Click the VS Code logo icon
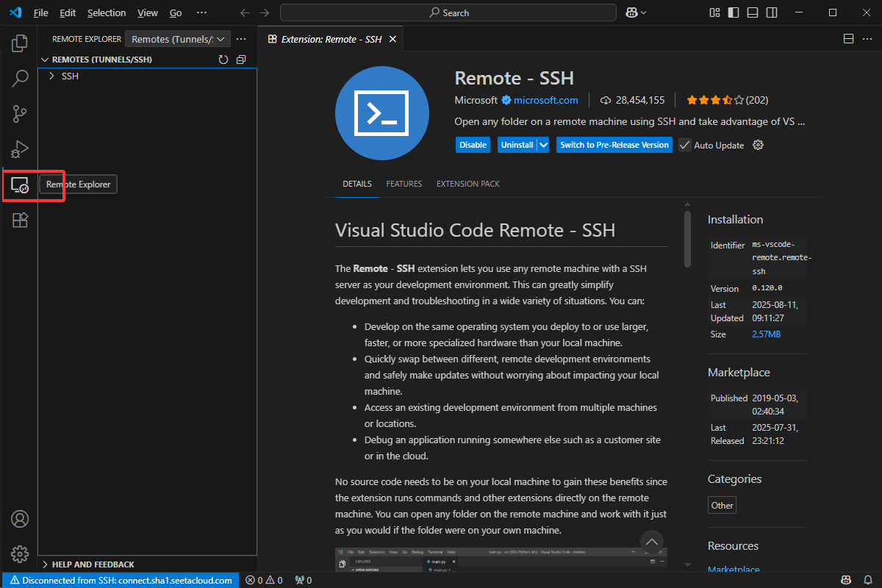 tap(15, 12)
